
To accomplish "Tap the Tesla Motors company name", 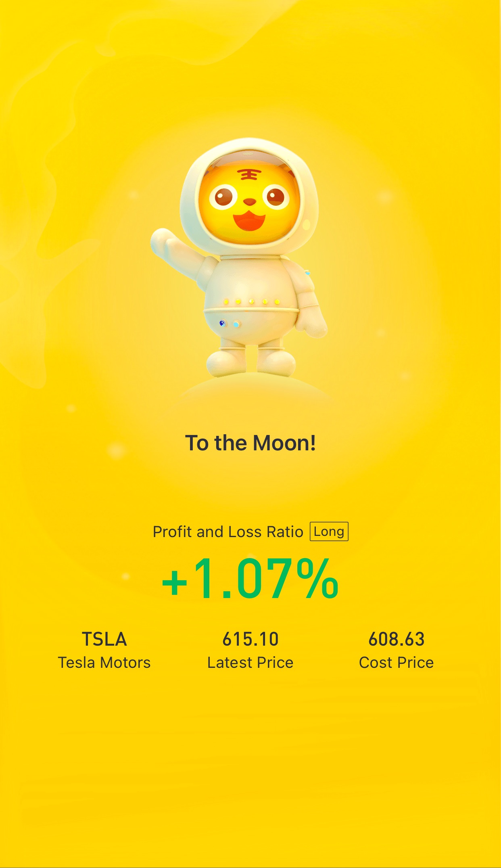I will click(x=104, y=663).
